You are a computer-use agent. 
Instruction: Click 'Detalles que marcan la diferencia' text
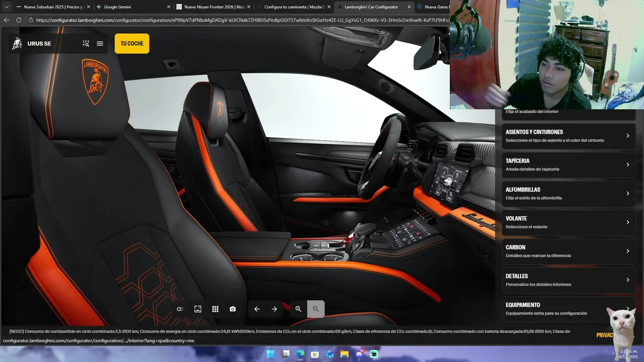coord(538,255)
